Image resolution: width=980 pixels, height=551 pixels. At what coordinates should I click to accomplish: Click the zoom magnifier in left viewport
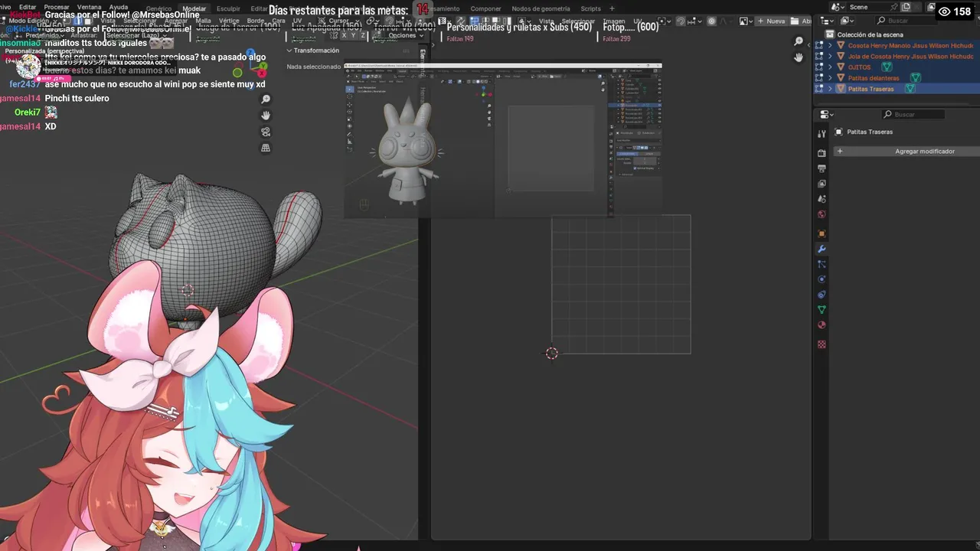point(266,99)
